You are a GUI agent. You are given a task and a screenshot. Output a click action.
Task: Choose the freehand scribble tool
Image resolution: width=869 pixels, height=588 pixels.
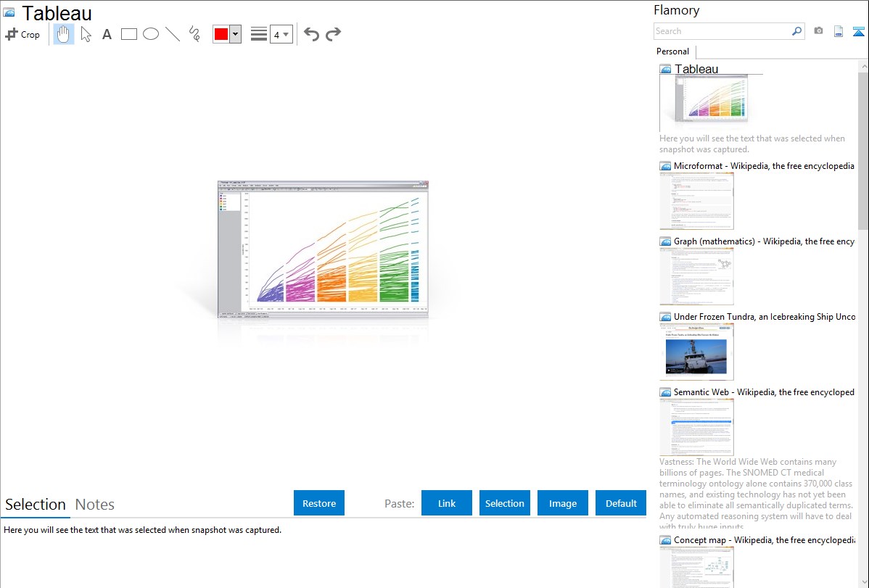click(x=194, y=34)
